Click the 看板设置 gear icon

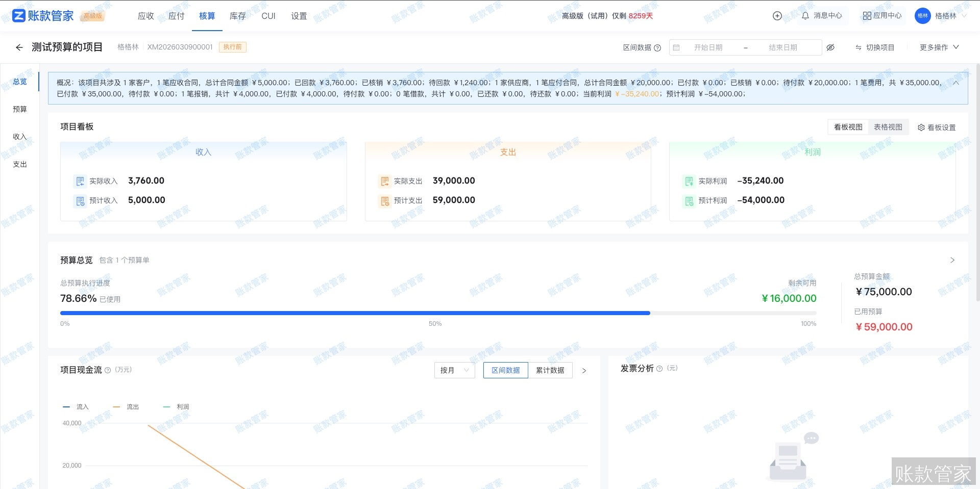[x=921, y=127]
